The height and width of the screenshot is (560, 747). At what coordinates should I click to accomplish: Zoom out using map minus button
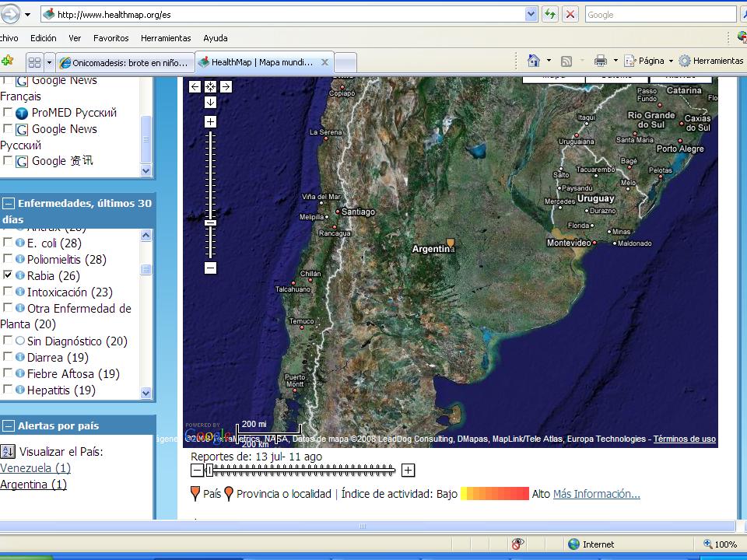click(x=210, y=268)
